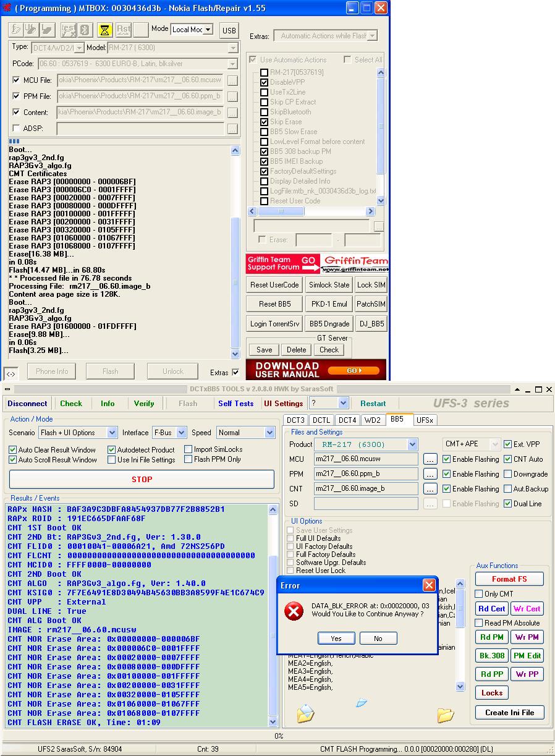Check the Only CMT checkbox
The width and height of the screenshot is (555, 756).
[x=479, y=594]
